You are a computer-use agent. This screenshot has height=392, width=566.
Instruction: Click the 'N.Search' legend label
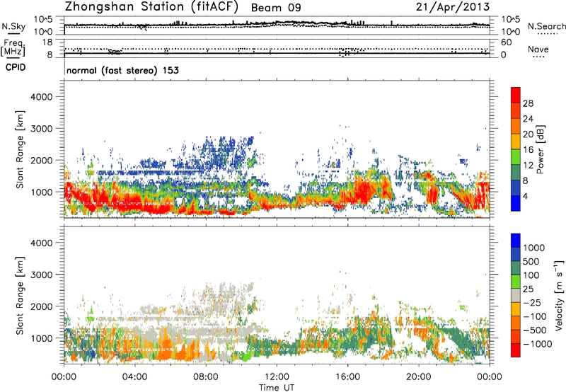point(546,26)
